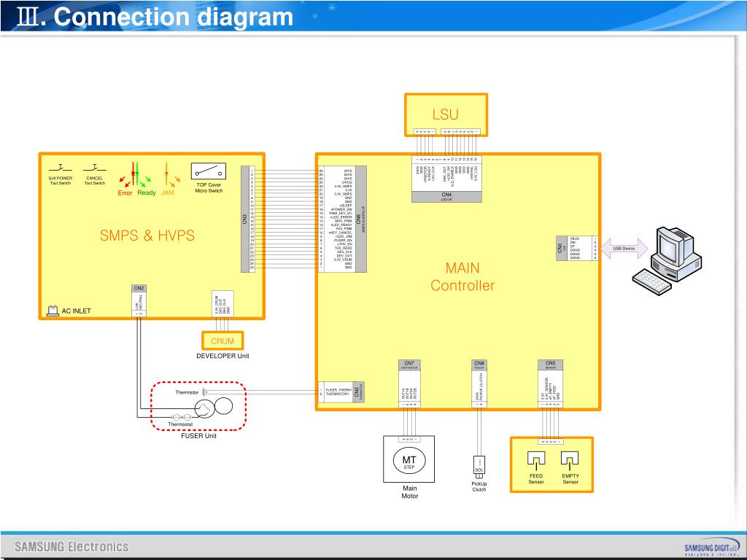Click the desktop computer icon

667,261
